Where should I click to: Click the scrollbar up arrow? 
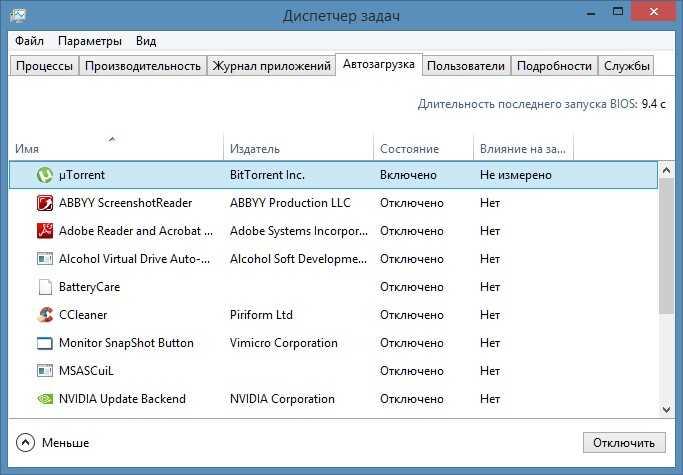666,170
